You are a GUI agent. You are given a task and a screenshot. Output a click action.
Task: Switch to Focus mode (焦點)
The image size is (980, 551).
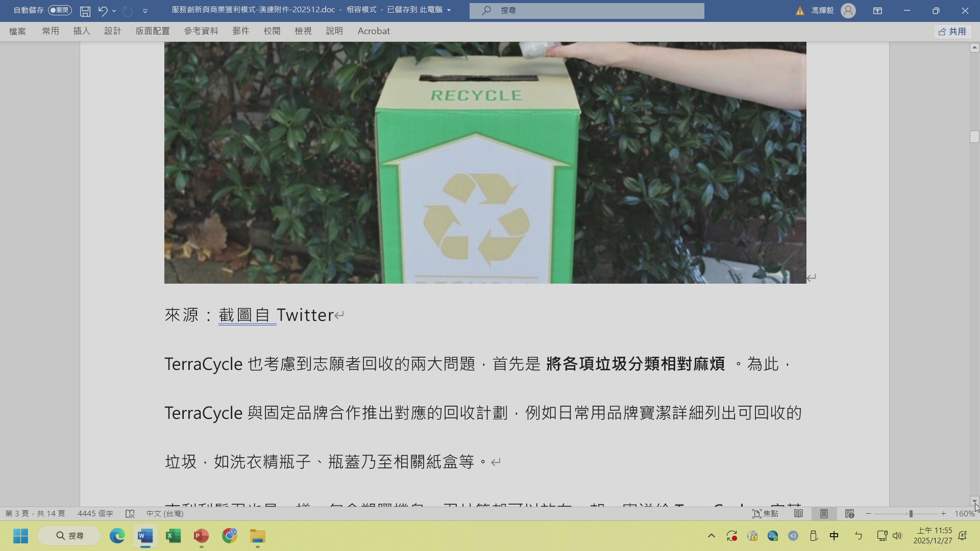(x=765, y=514)
